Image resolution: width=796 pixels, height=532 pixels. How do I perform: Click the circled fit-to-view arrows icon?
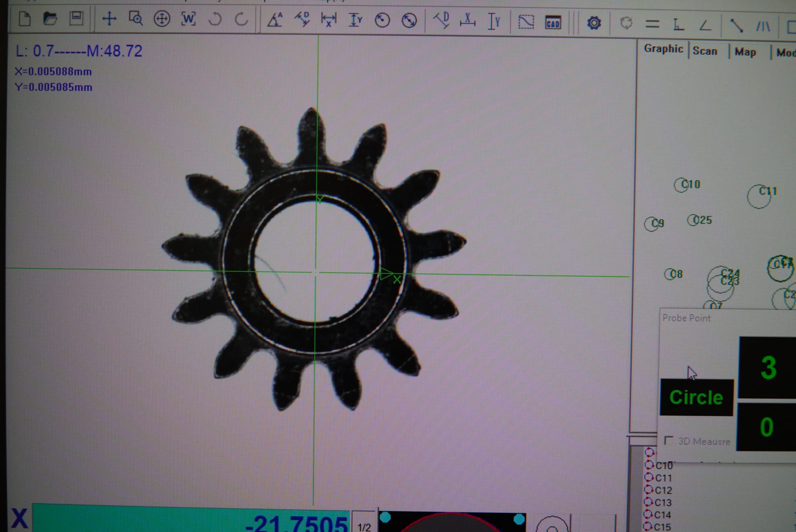(162, 19)
